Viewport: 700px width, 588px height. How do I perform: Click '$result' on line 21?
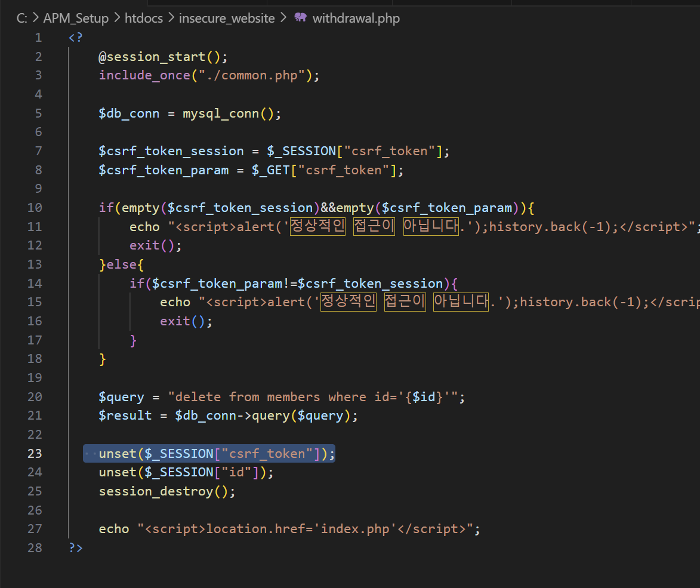click(x=125, y=415)
